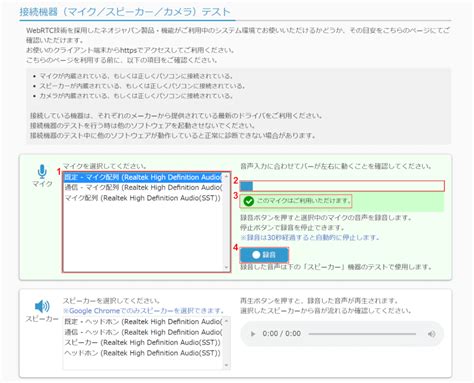Mute the audio player volume
This screenshot has height=383, width=474.
(x=431, y=334)
